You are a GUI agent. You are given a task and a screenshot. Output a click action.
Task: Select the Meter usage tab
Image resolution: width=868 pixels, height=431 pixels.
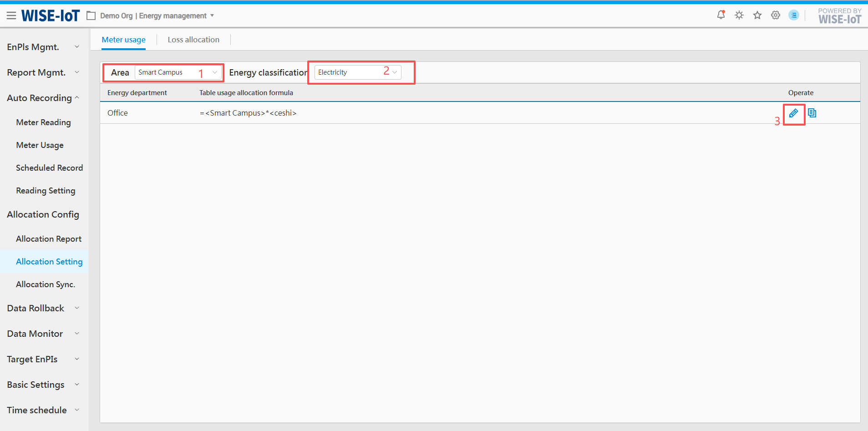point(123,40)
